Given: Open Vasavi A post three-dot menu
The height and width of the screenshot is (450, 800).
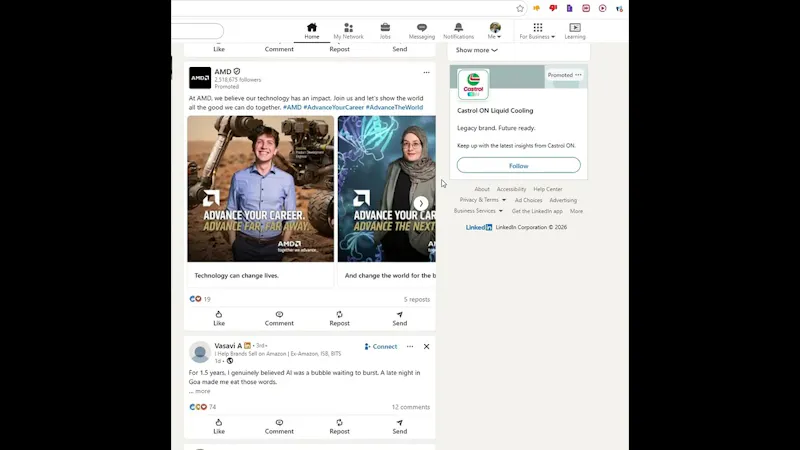Looking at the screenshot, I should click(x=410, y=346).
